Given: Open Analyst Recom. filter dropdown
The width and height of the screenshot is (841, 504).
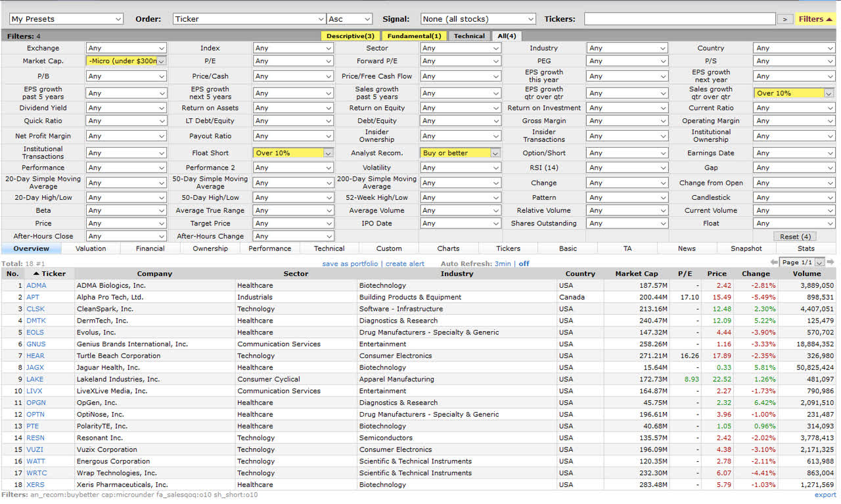Looking at the screenshot, I should tap(460, 153).
